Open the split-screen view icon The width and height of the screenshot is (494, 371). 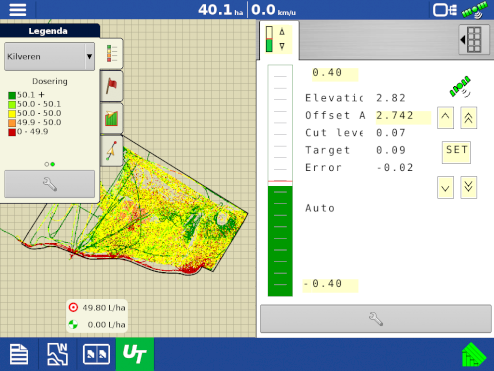coord(96,354)
